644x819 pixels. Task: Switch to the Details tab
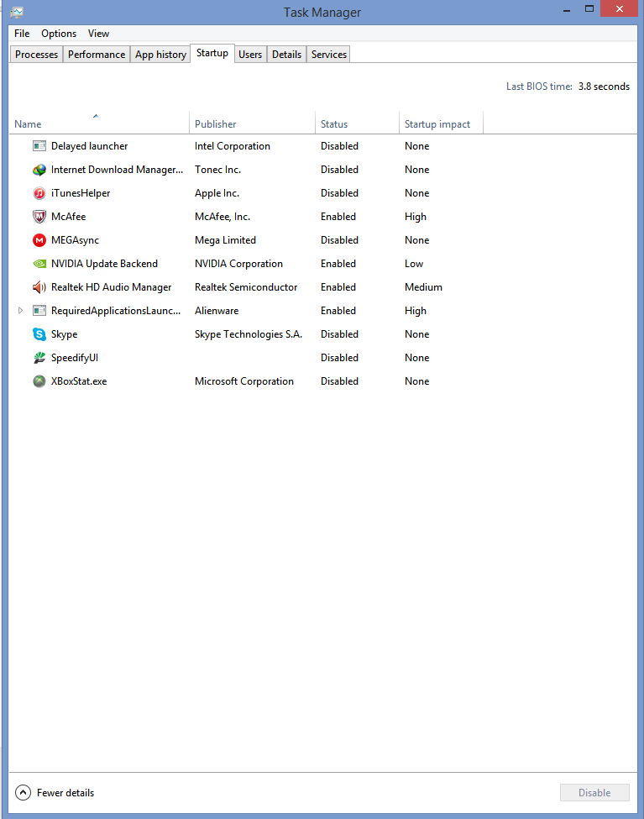(287, 55)
